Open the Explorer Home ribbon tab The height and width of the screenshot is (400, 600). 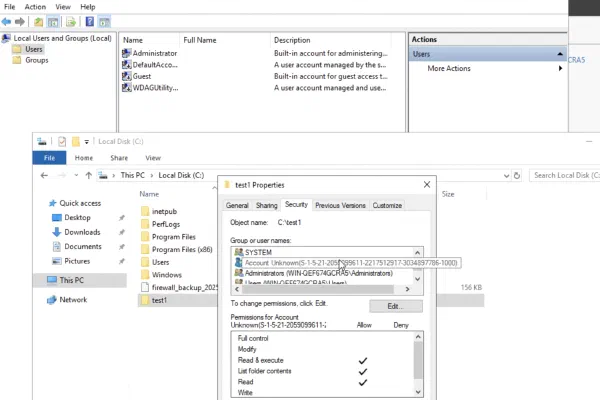click(x=84, y=158)
